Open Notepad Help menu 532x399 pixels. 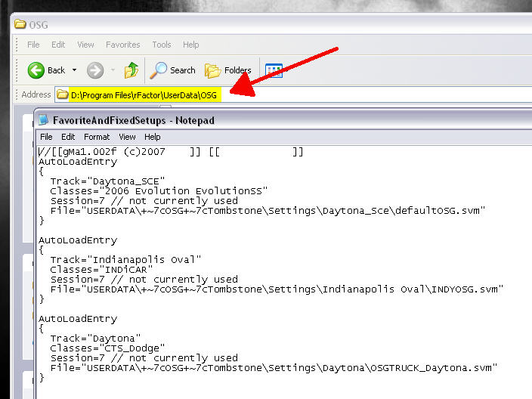153,137
